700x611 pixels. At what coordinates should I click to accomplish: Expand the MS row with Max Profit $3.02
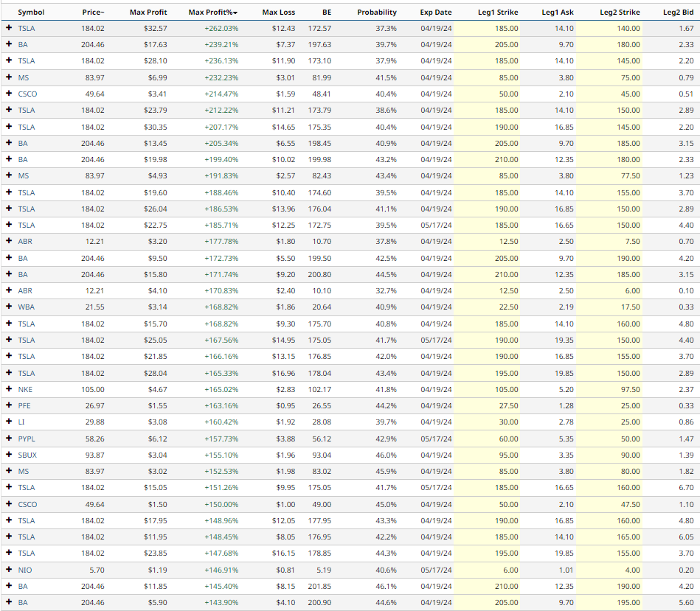(x=9, y=471)
